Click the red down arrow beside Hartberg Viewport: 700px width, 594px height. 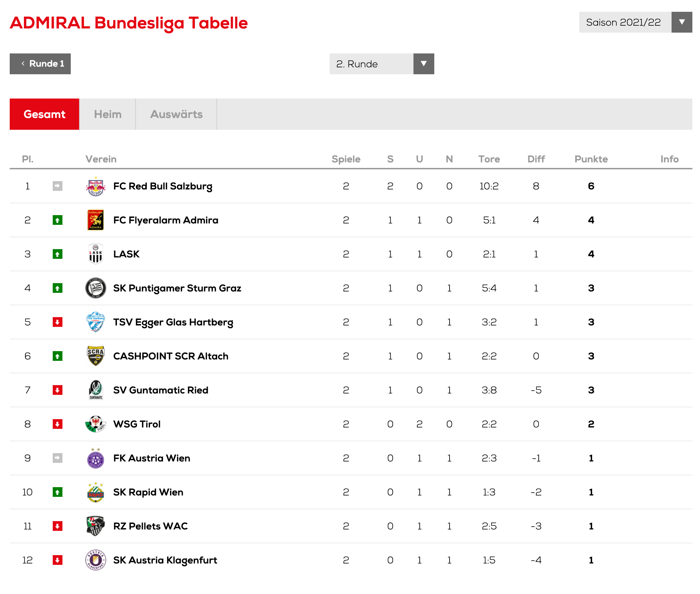coord(58,322)
